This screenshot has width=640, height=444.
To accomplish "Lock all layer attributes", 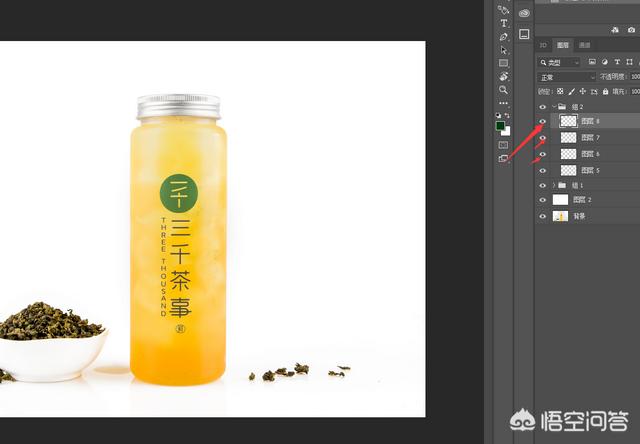I will 606,91.
